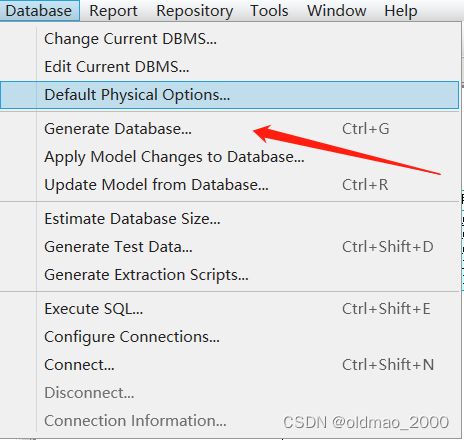Select the Disconnect menu item

click(230, 393)
